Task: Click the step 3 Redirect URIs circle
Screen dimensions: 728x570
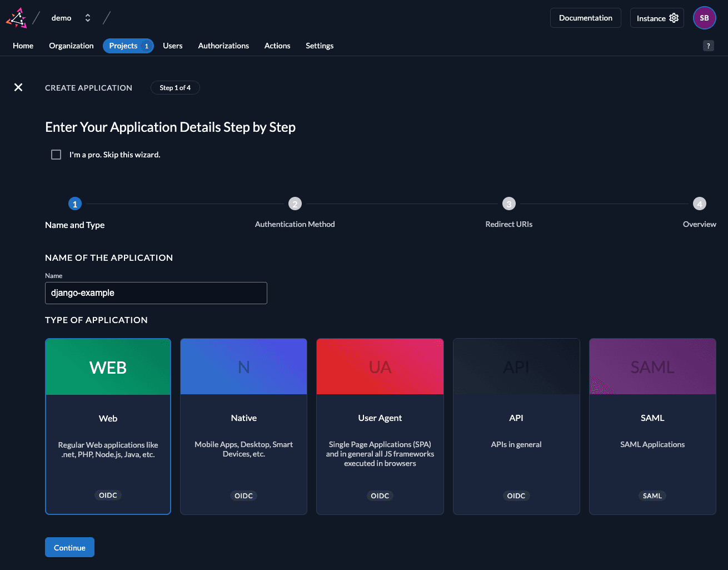Action: click(x=508, y=204)
